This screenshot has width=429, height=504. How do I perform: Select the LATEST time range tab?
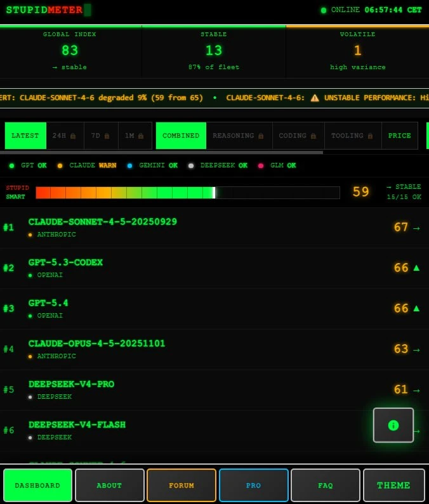[x=25, y=136]
